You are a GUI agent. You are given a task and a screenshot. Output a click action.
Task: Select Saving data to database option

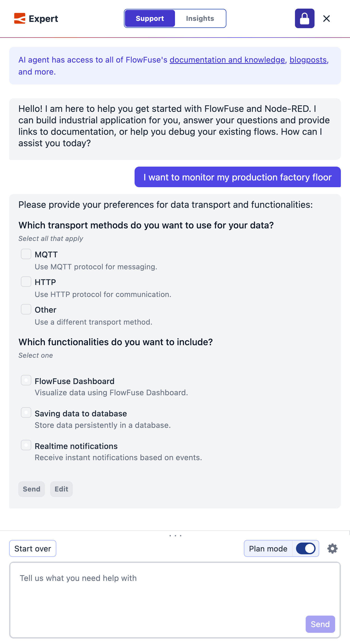(26, 412)
